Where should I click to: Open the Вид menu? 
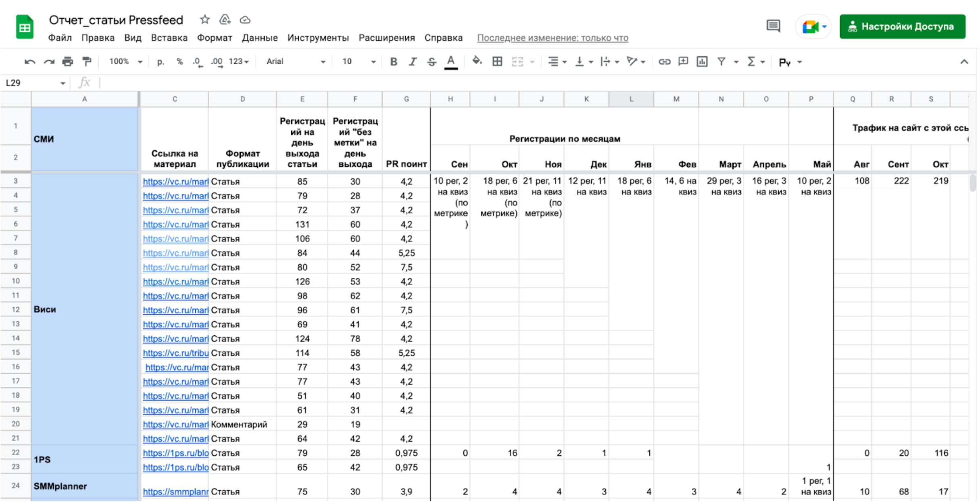(x=133, y=38)
